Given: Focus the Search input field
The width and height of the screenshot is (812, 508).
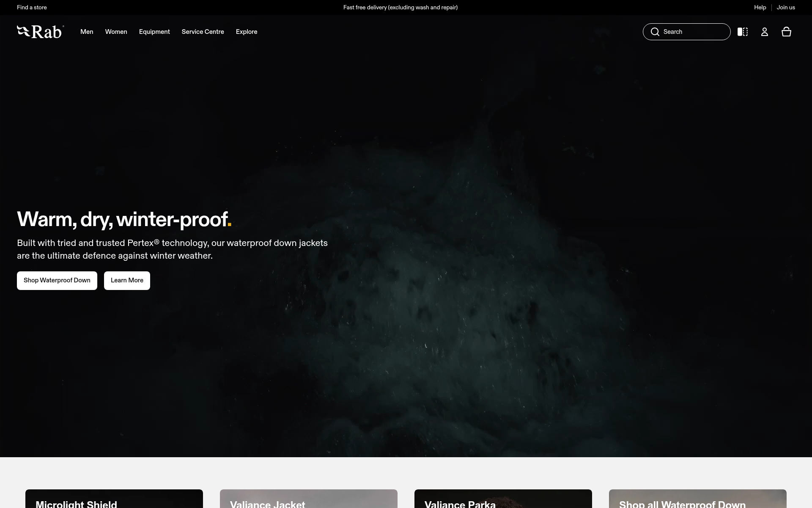Looking at the screenshot, I should pos(687,32).
